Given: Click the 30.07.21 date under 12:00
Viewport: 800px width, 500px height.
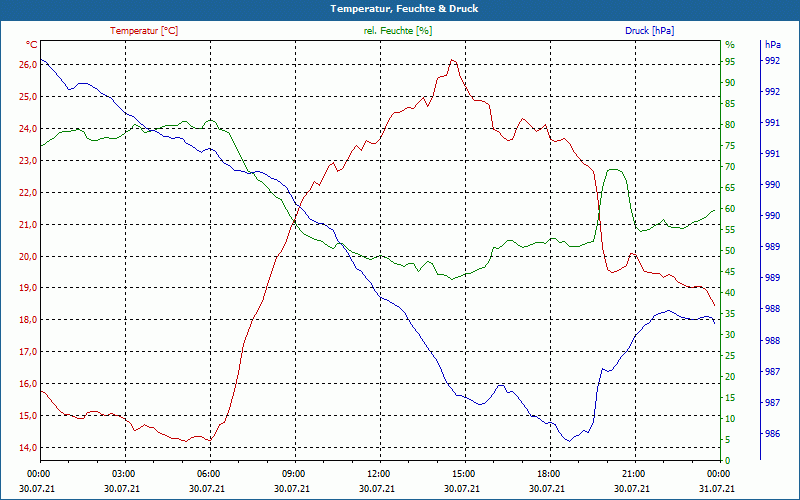Looking at the screenshot, I should point(378,488).
